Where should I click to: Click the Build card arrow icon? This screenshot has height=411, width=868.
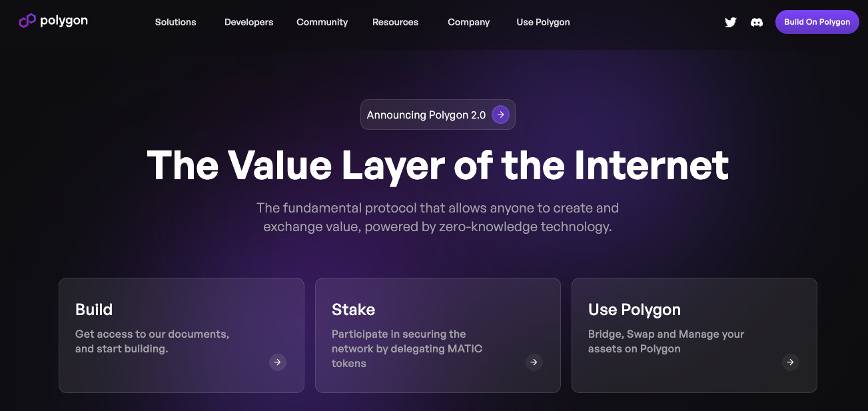tap(278, 362)
